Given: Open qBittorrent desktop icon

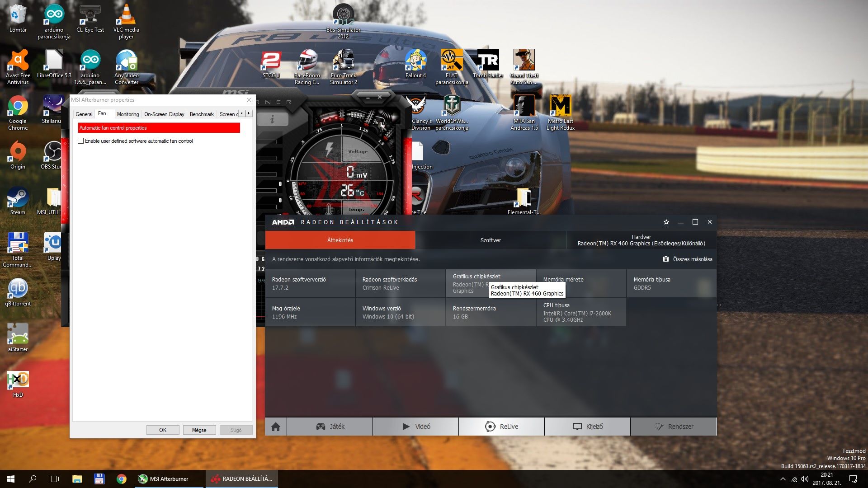Looking at the screenshot, I should [18, 292].
